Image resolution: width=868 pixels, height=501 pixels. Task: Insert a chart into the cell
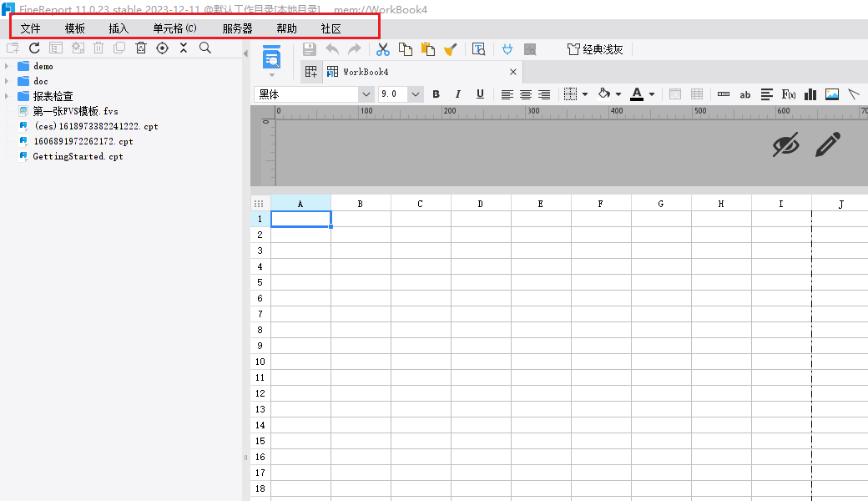(810, 94)
